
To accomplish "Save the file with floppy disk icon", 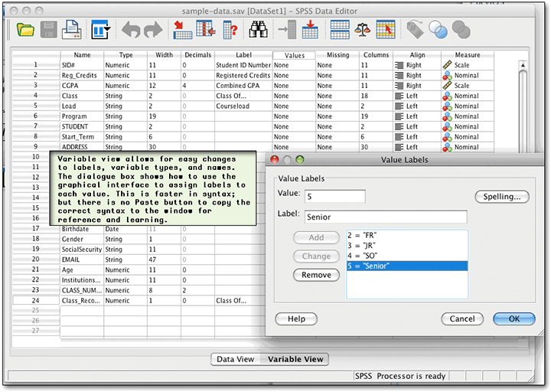I will [x=48, y=30].
